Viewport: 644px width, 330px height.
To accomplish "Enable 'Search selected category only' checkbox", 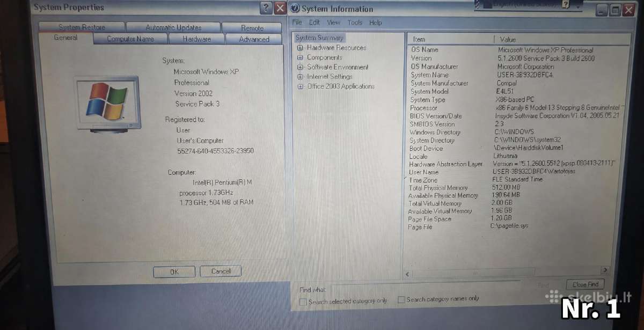I will tap(303, 302).
